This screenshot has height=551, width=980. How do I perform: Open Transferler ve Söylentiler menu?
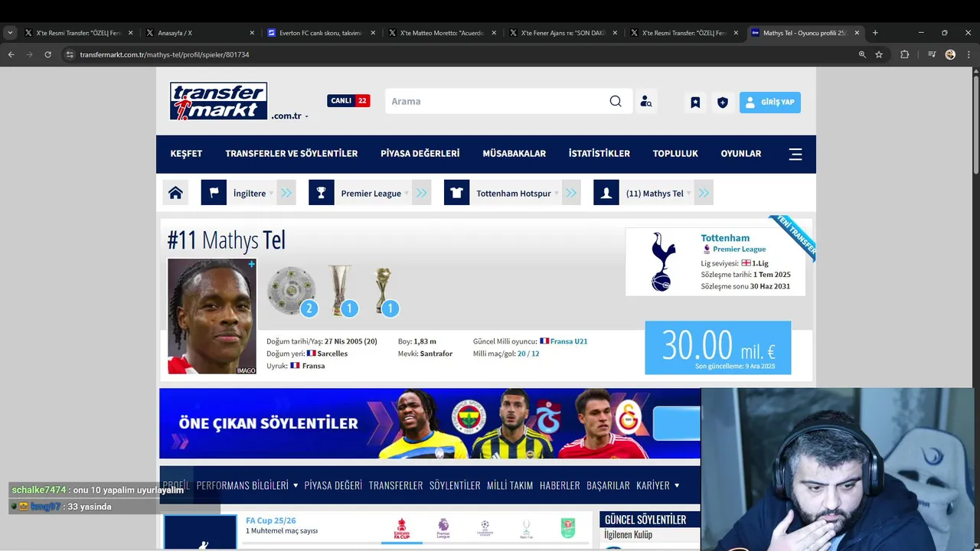[x=291, y=154]
